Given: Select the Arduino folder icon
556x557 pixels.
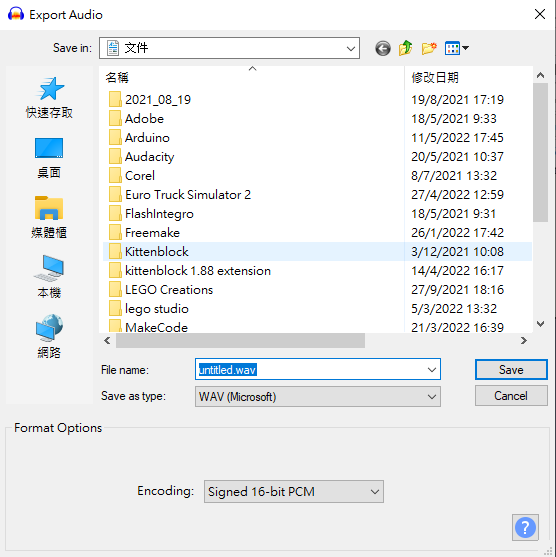Looking at the screenshot, I should coord(115,137).
